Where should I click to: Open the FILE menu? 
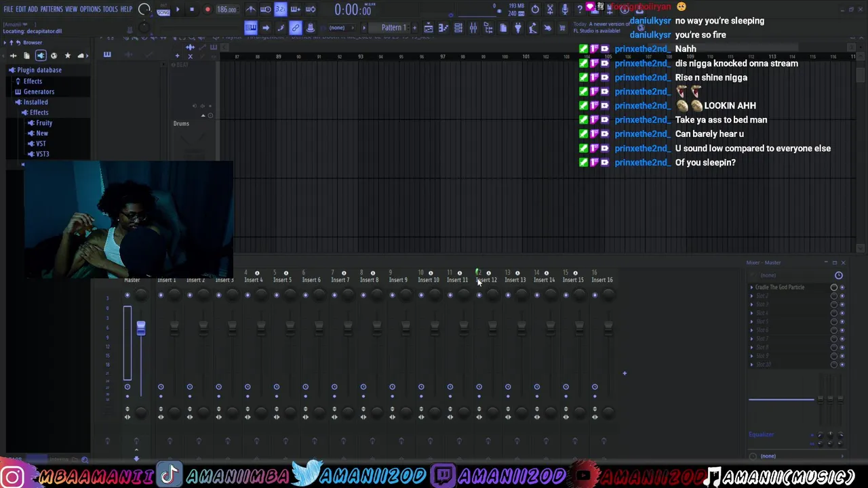(8, 9)
